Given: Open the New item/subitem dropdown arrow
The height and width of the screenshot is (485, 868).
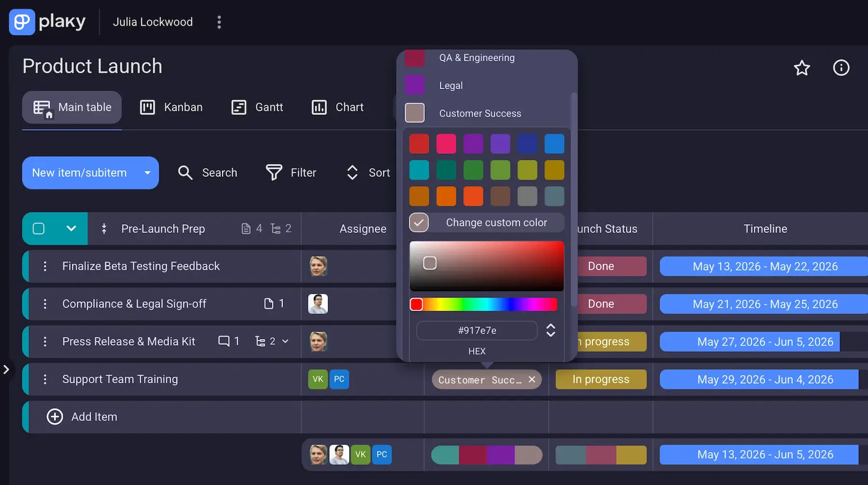Looking at the screenshot, I should tap(147, 173).
